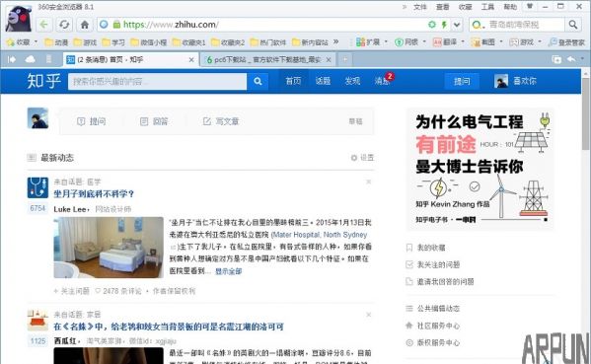The height and width of the screenshot is (364, 591).
Task: Click 关注问题 under the first answer
Action: click(x=72, y=291)
